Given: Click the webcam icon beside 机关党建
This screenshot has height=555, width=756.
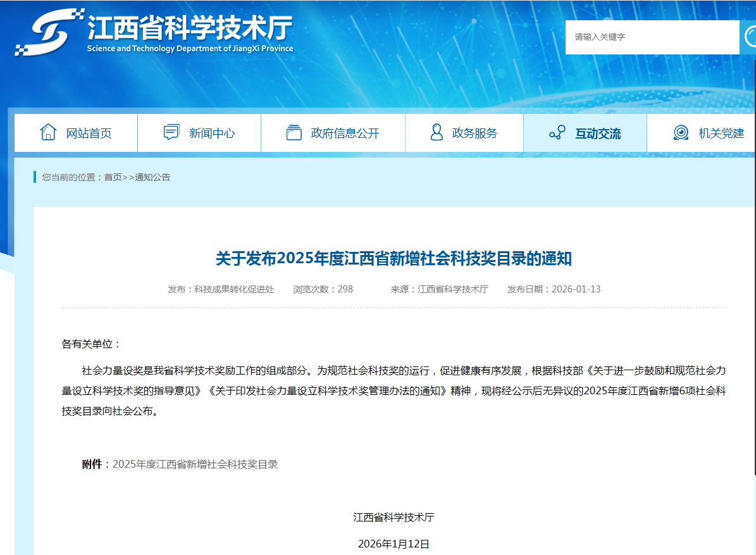Looking at the screenshot, I should pos(681,133).
